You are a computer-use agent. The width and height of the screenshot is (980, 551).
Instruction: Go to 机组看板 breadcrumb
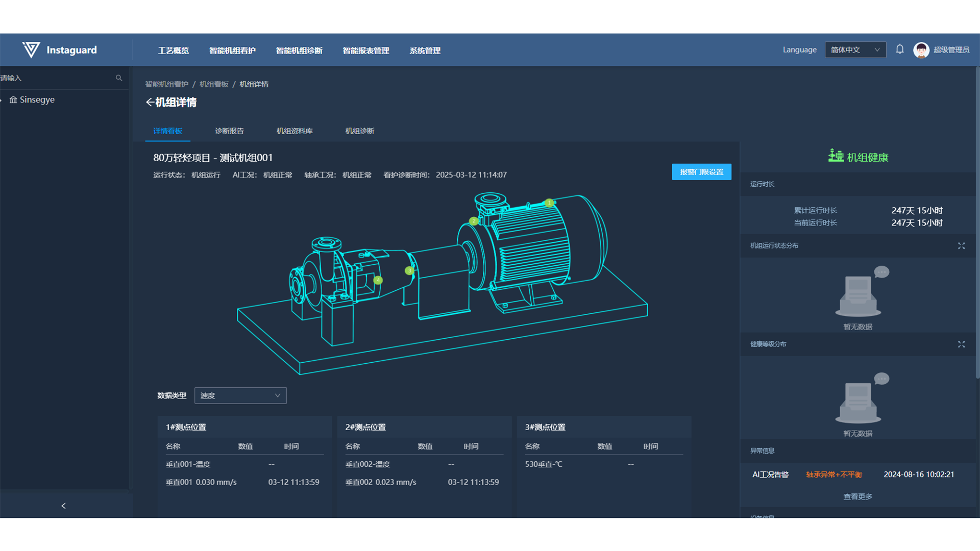[x=214, y=84]
